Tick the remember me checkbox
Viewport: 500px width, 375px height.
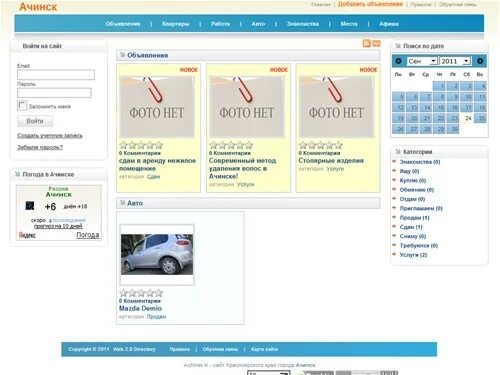tap(22, 106)
